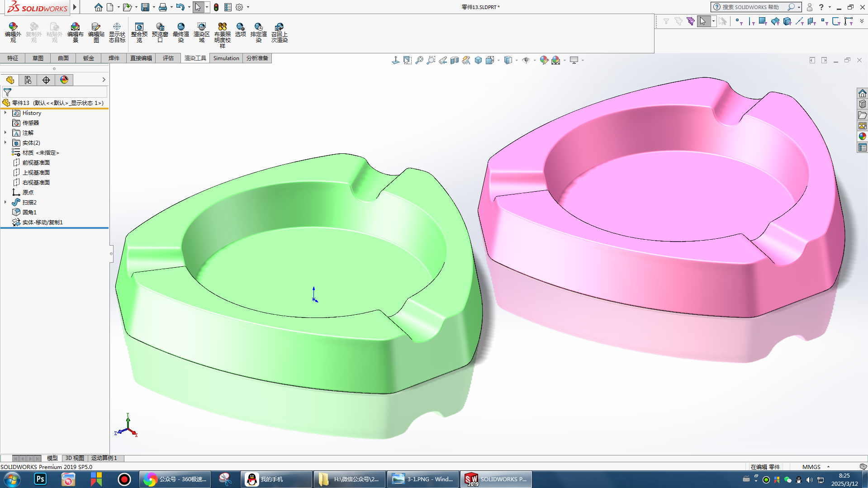This screenshot has height=488, width=868.
Task: Select 圆角1 fillet feature in tree
Action: pyautogui.click(x=30, y=212)
